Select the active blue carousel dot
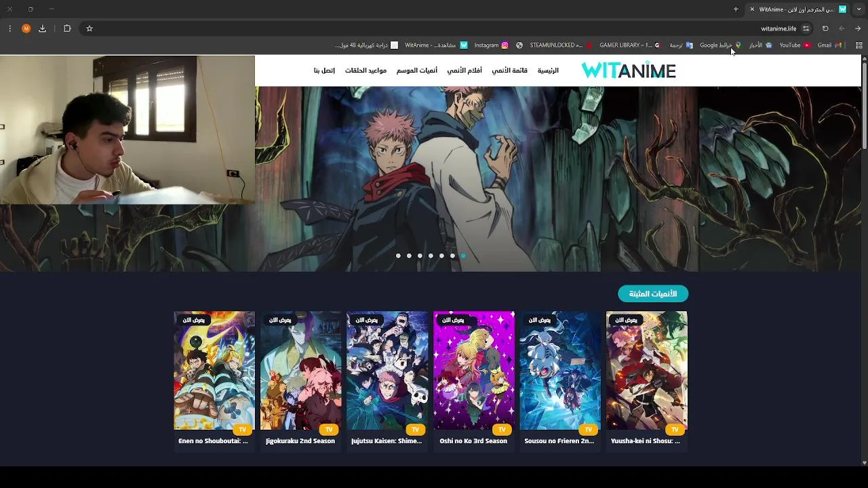 pyautogui.click(x=463, y=256)
